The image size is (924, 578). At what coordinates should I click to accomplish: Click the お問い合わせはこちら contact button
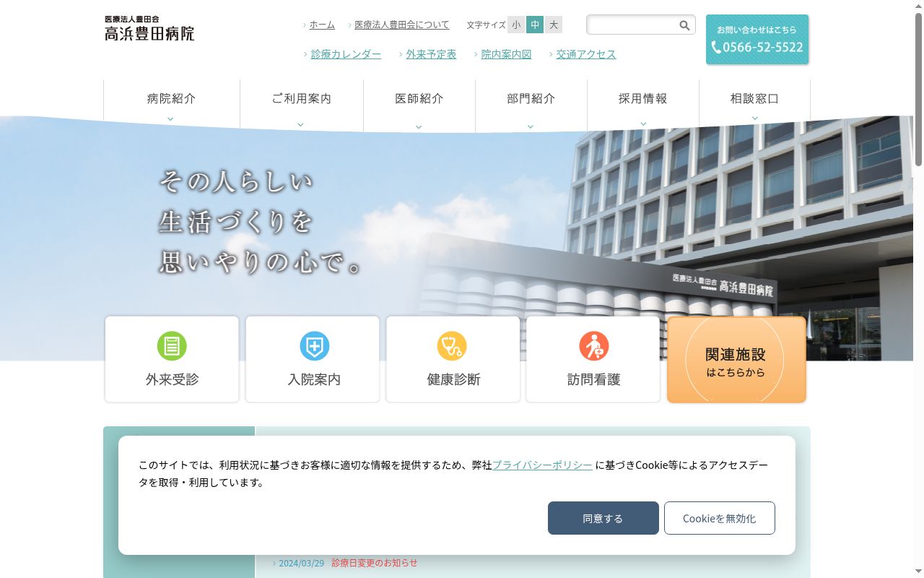tap(757, 40)
